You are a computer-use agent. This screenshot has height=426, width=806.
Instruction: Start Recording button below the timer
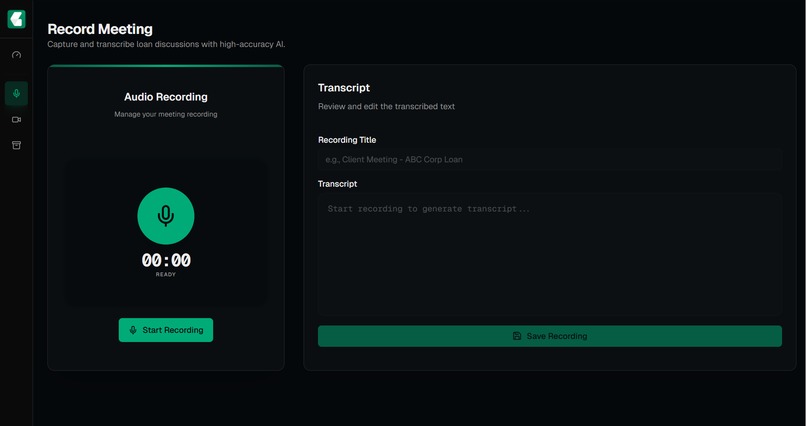166,330
